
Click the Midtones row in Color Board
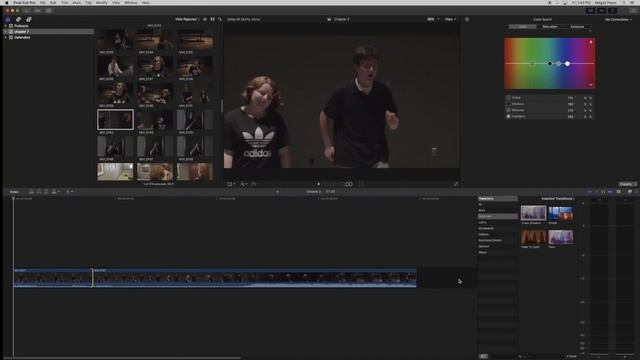coord(549,110)
